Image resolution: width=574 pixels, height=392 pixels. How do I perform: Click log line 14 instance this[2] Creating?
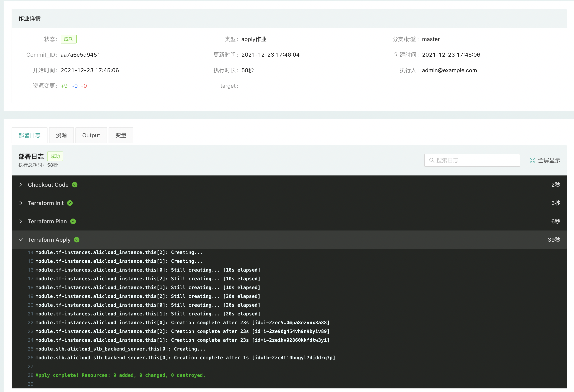119,252
